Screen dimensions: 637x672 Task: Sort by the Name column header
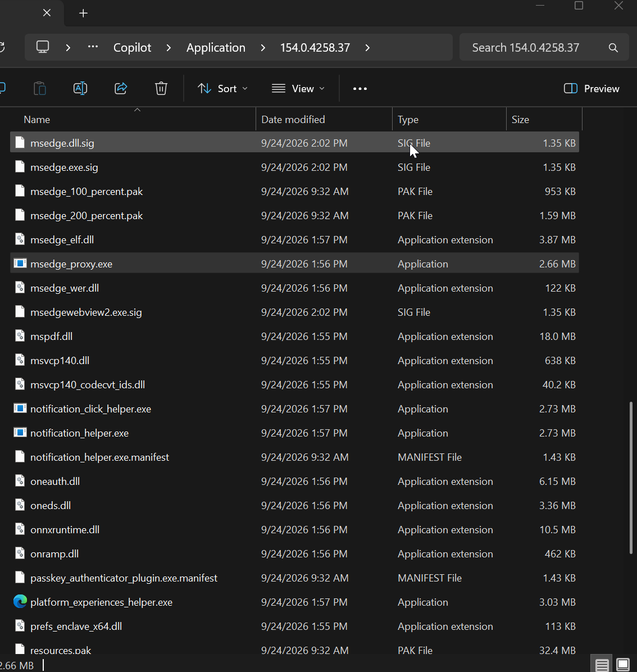coord(37,120)
